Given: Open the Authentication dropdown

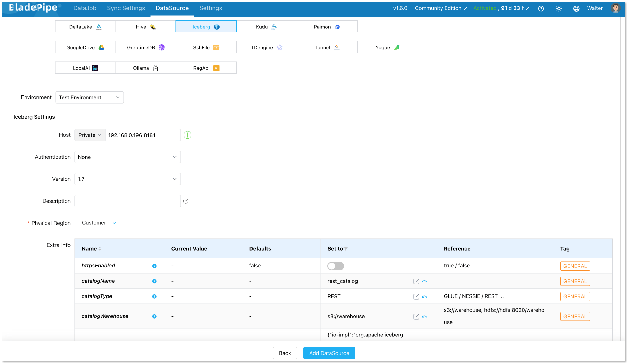Looking at the screenshot, I should [127, 157].
